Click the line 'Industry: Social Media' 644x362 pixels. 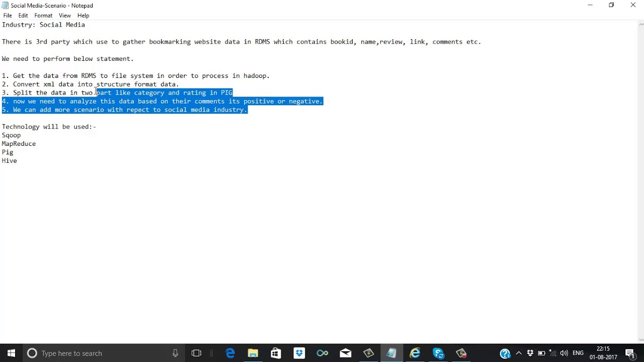click(43, 25)
